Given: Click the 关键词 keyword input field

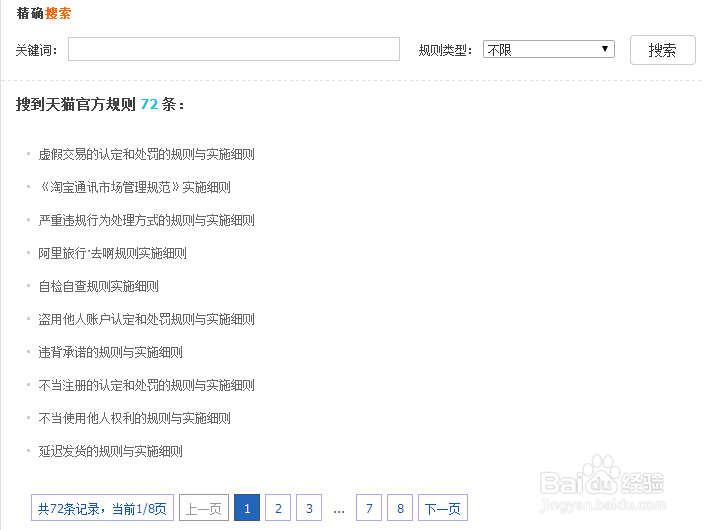Looking at the screenshot, I should (233, 49).
